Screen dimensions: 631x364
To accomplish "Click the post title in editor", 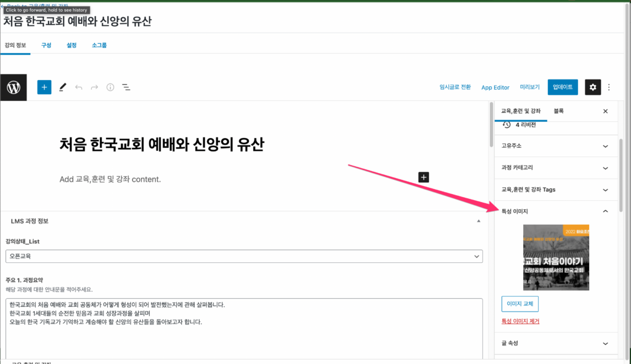I will click(x=162, y=144).
